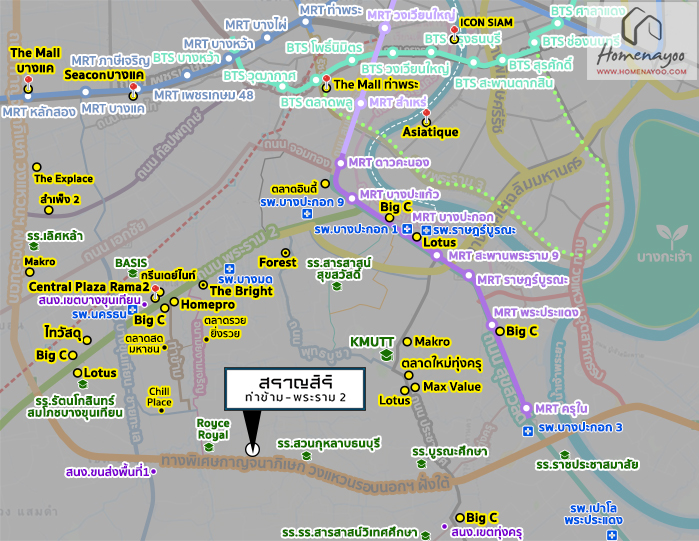Click the yellow marker left of Homepro
Viewport: 699px width, 541px height.
(174, 302)
